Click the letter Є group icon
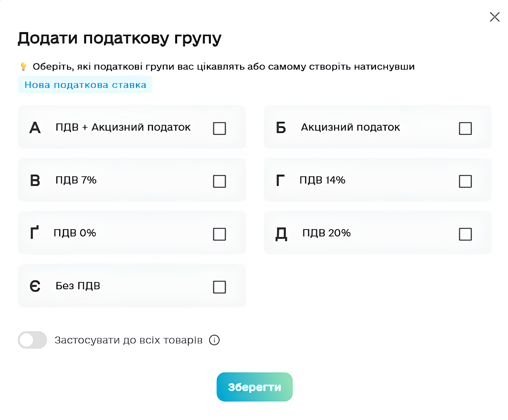Viewport: 508px width, 420px height. click(x=35, y=286)
